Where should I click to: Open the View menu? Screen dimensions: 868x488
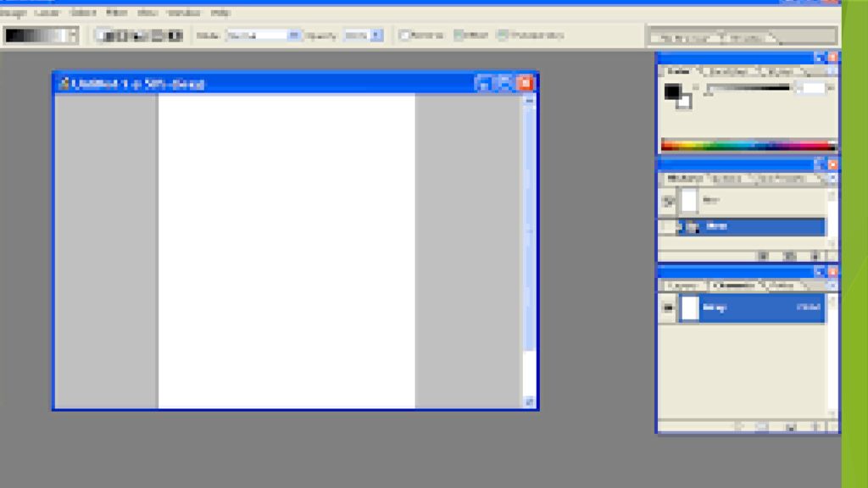coord(147,12)
